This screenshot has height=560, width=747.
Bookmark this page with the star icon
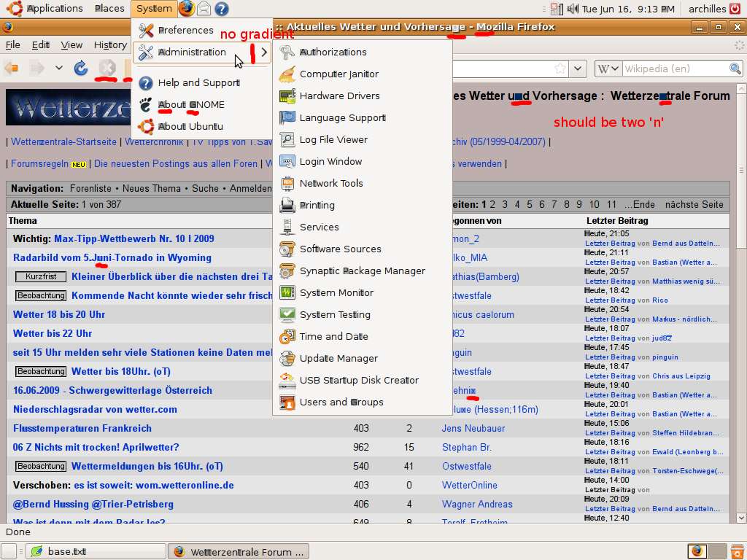coord(560,69)
